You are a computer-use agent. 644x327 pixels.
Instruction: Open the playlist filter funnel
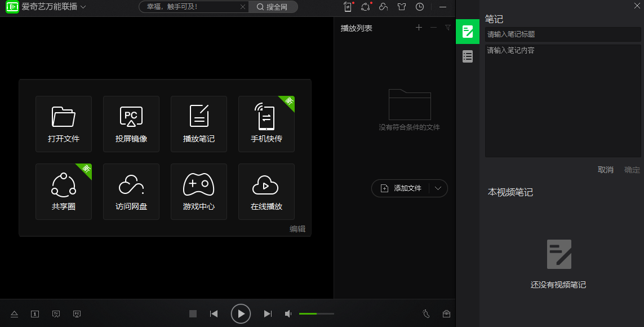pos(448,28)
